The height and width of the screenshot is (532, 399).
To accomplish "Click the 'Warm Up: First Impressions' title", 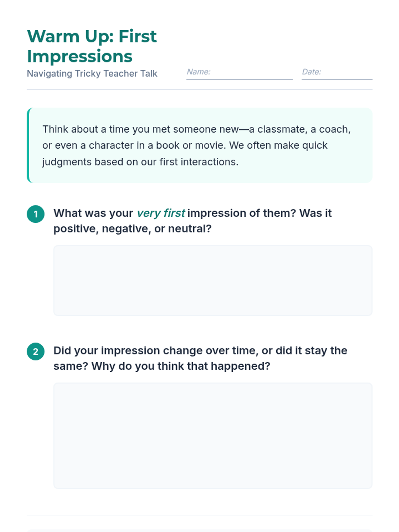I will click(x=91, y=46).
